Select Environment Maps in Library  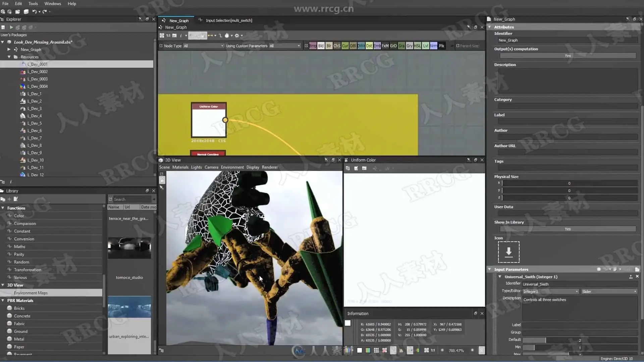(x=31, y=293)
